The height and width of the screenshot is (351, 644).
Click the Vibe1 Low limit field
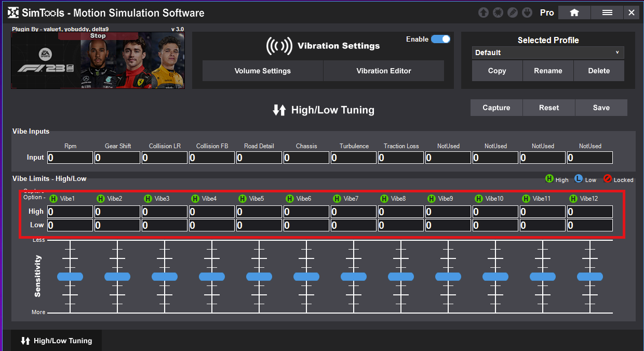[70, 225]
